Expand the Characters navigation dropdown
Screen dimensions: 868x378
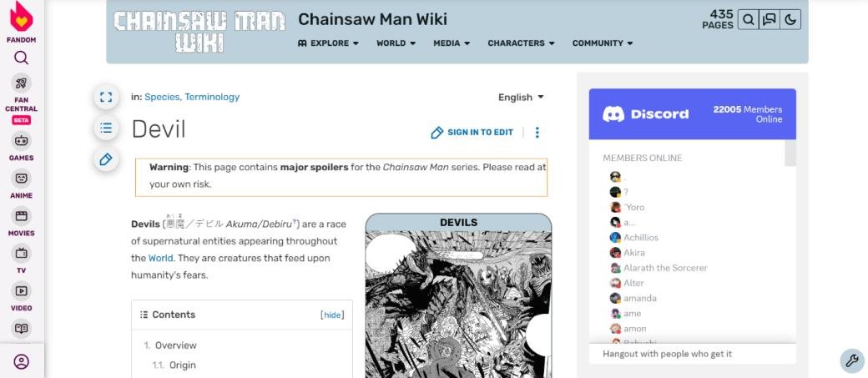(x=521, y=43)
